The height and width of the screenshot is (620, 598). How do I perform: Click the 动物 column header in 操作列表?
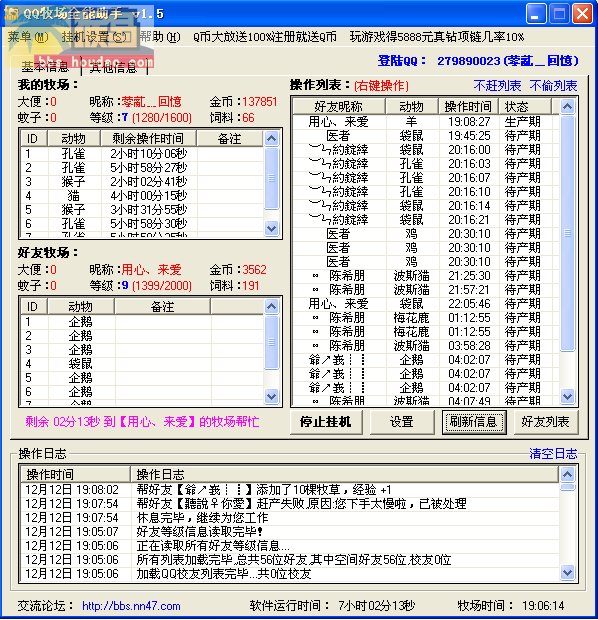[411, 106]
